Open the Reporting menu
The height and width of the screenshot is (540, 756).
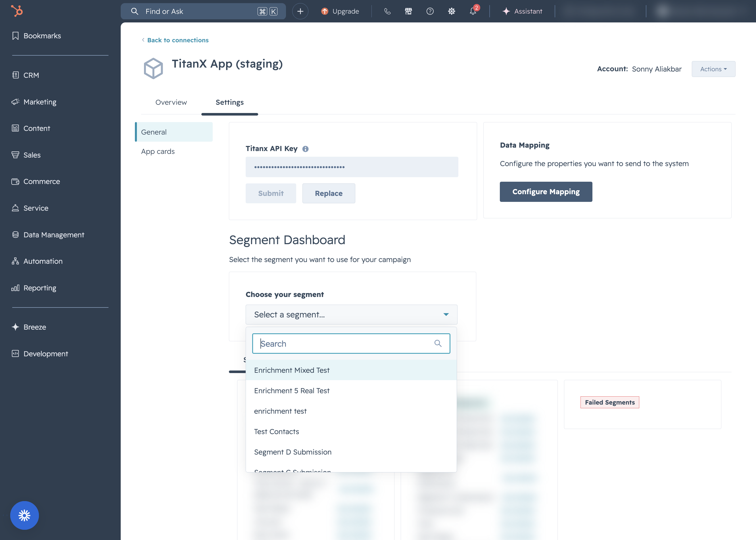(34, 288)
